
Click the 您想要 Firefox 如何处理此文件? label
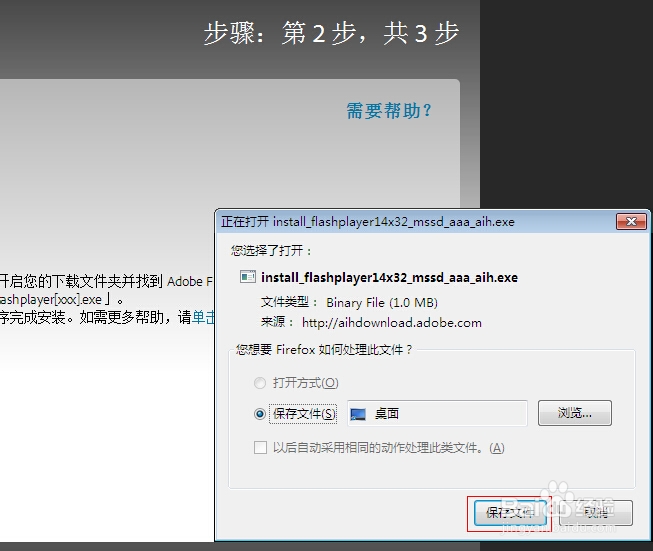point(324,349)
